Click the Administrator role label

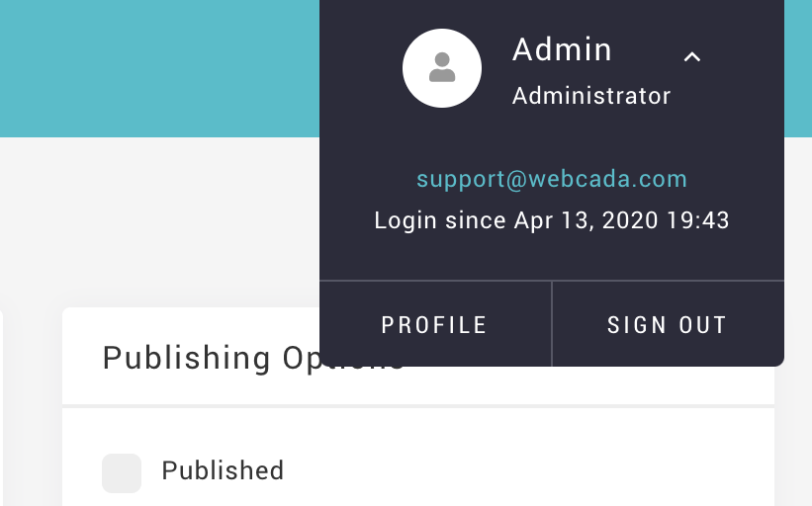[x=591, y=96]
